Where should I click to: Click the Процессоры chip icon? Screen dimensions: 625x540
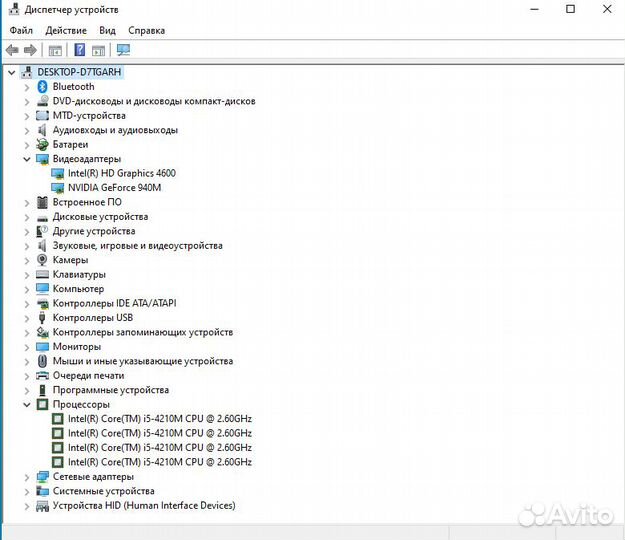[x=42, y=405]
